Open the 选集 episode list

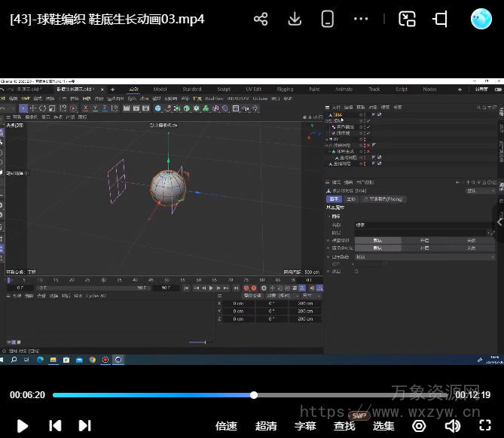(x=383, y=425)
